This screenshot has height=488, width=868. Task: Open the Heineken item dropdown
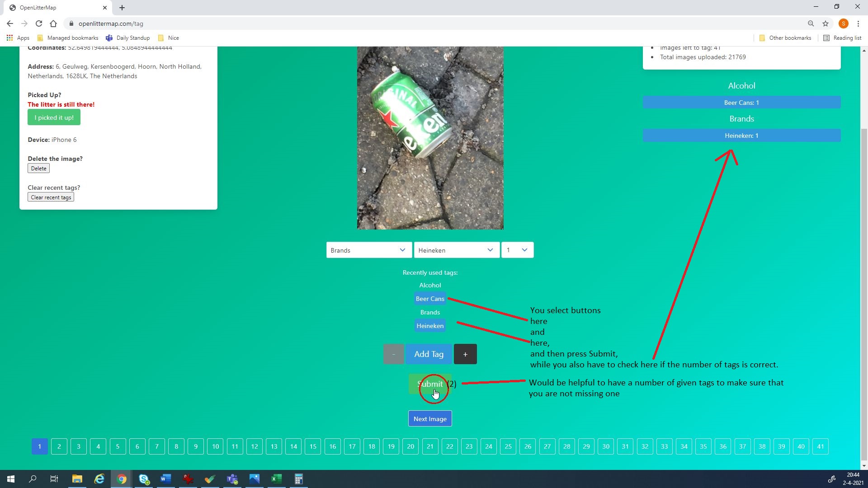coord(456,250)
